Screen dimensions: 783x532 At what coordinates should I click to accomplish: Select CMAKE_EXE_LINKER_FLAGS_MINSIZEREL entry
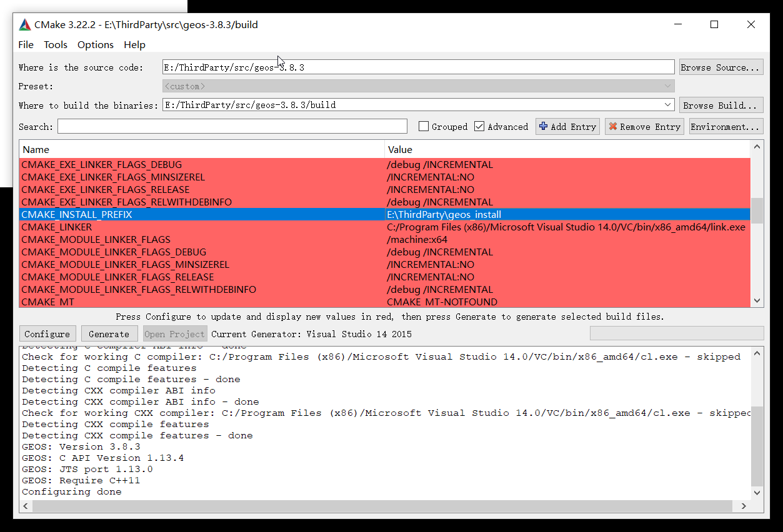113,177
